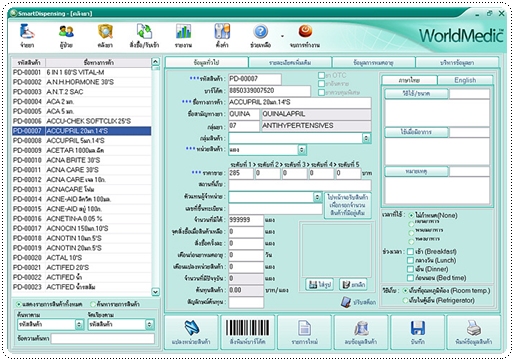Viewport: 514px width, 361px height.
Task: Tick the Breakfast checkbox
Action: click(x=410, y=251)
